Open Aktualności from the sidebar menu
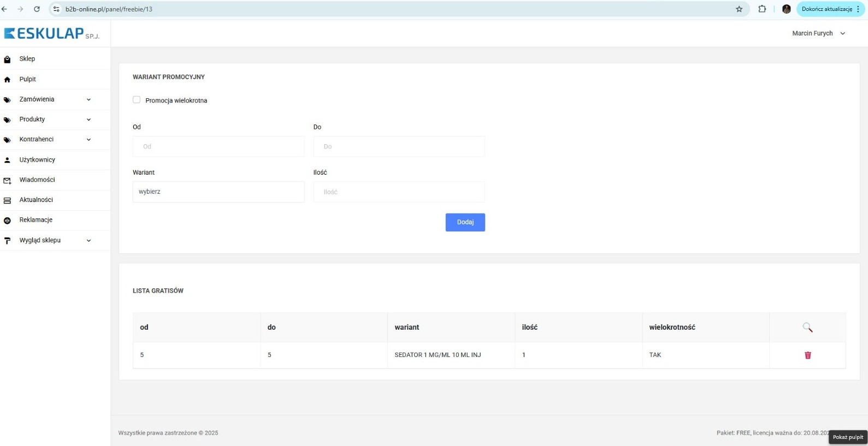 (x=36, y=200)
